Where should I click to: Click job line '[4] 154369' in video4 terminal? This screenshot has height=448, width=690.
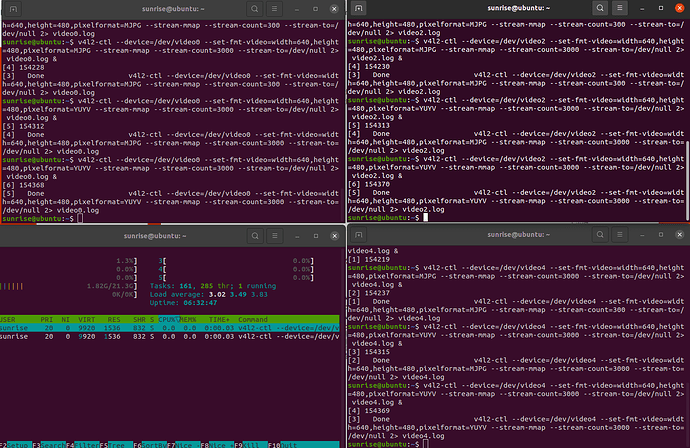pos(369,411)
